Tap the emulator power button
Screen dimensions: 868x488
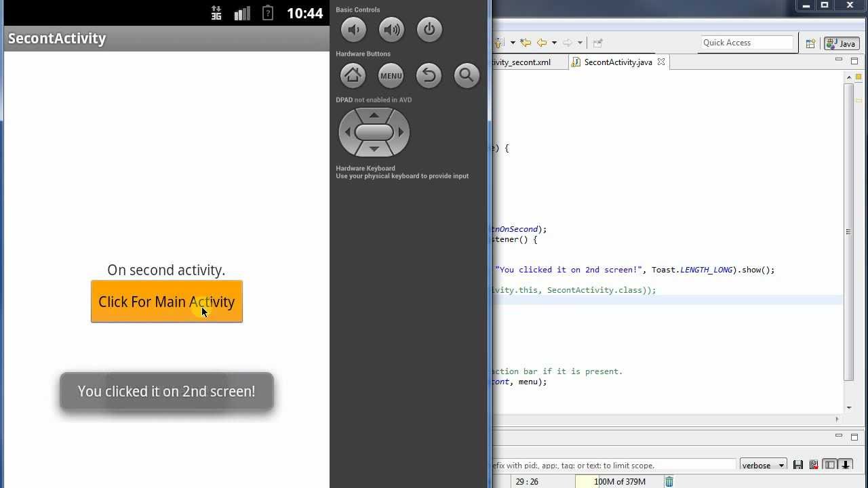pos(429,29)
